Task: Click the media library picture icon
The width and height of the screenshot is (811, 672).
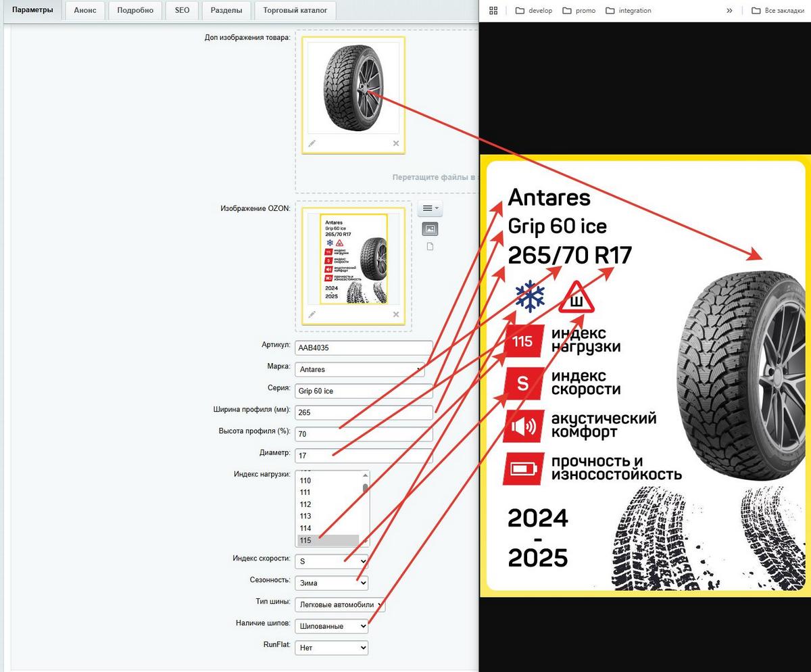Action: click(430, 229)
